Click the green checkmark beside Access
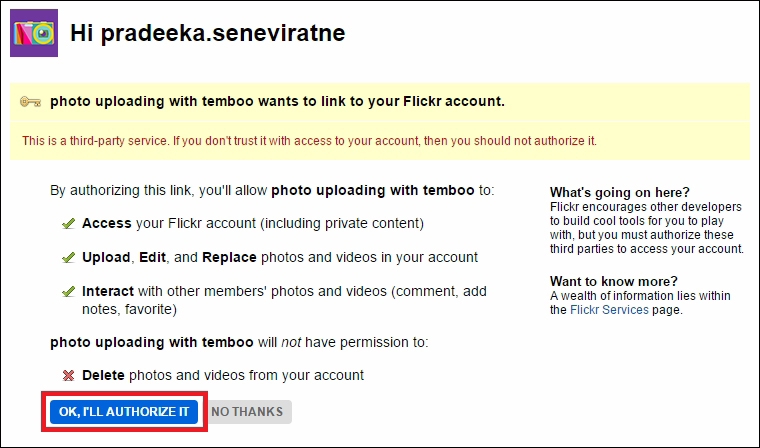 68,224
